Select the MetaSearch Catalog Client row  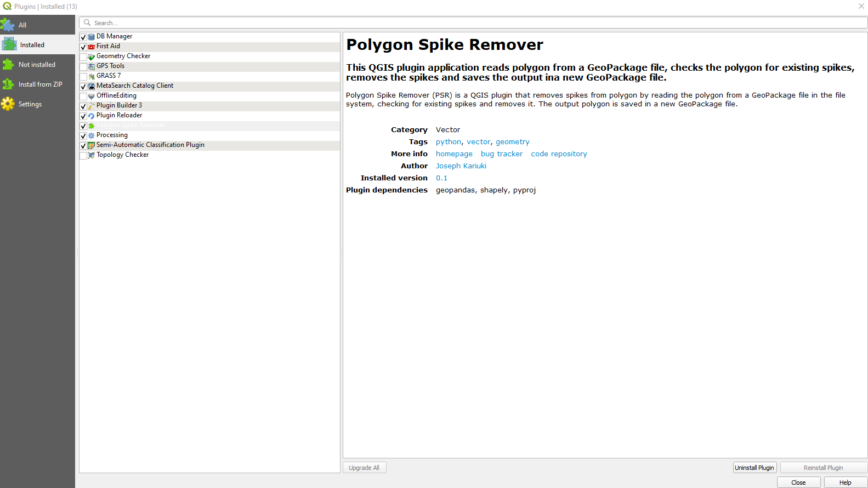[209, 86]
